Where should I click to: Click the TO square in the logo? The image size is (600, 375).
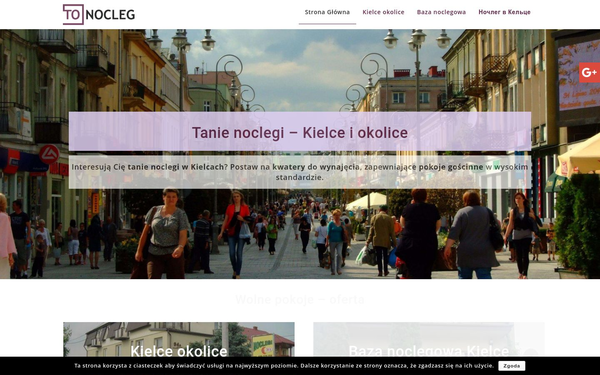coord(73,15)
